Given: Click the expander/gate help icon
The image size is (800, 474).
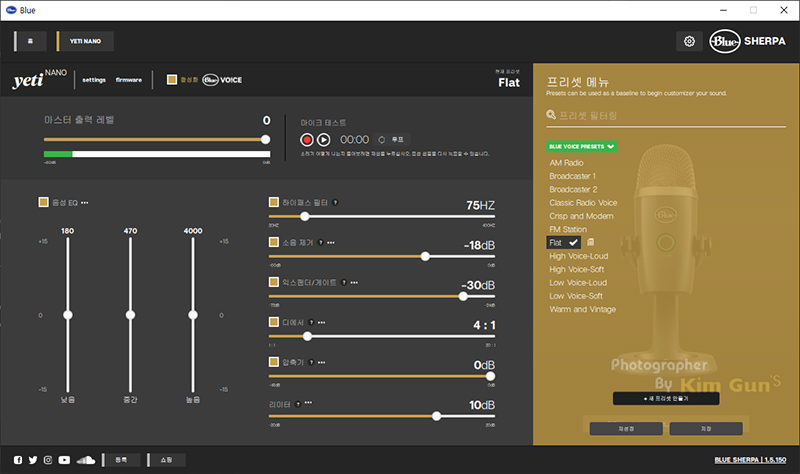Looking at the screenshot, I should coord(344,282).
